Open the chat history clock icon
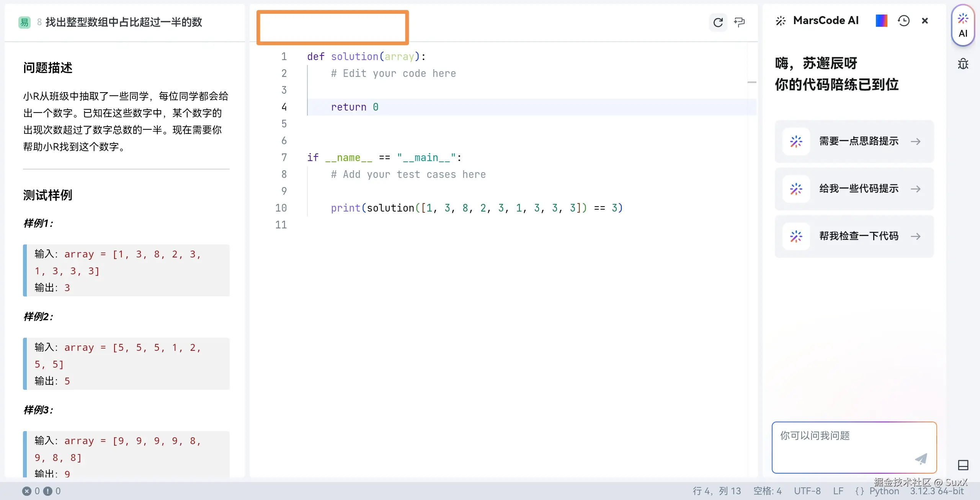Viewport: 980px width, 500px height. [x=903, y=21]
